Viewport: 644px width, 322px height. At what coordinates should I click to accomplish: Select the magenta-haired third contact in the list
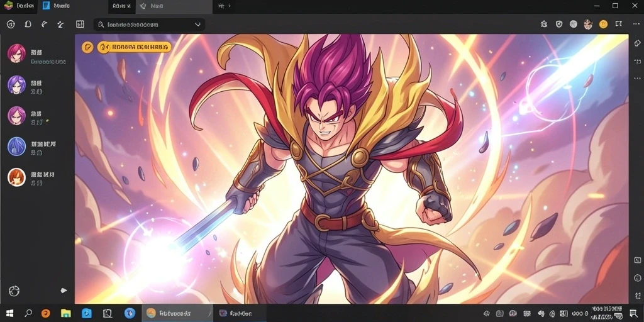17,116
